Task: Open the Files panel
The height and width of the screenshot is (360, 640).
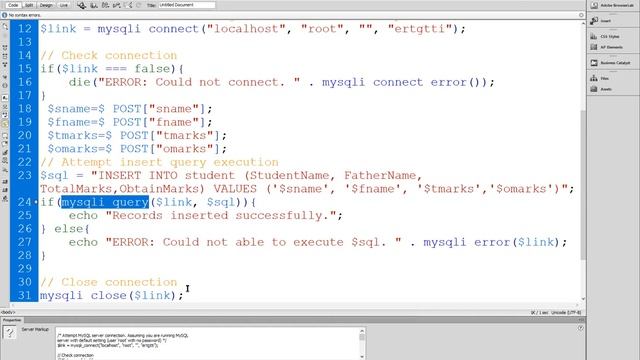Action: 600,78
